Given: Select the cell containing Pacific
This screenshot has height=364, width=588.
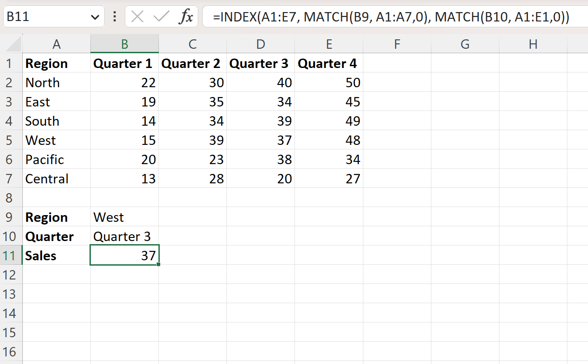Looking at the screenshot, I should [56, 159].
